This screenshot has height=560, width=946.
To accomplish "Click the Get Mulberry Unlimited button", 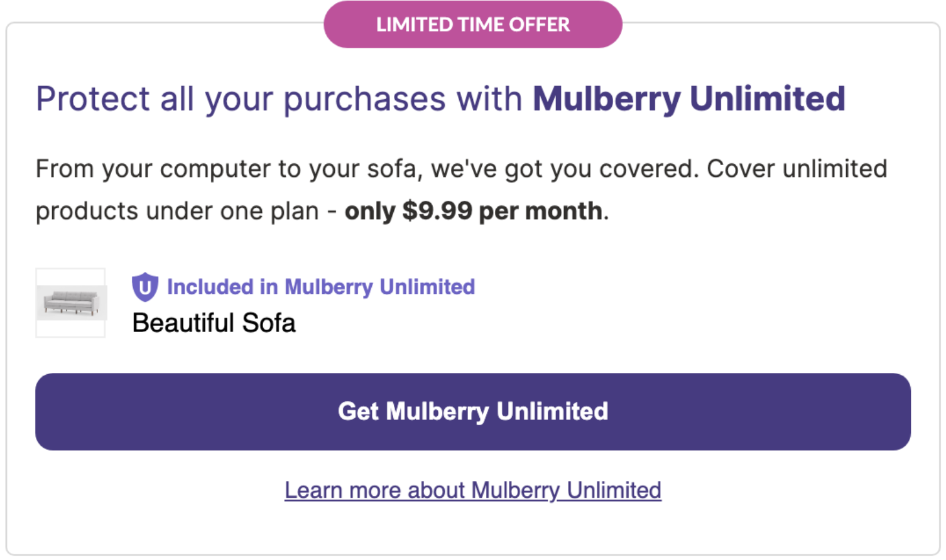I will click(473, 411).
